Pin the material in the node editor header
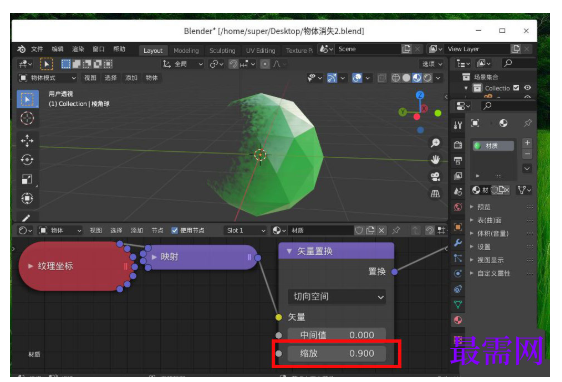The width and height of the screenshot is (562, 382). [x=396, y=230]
